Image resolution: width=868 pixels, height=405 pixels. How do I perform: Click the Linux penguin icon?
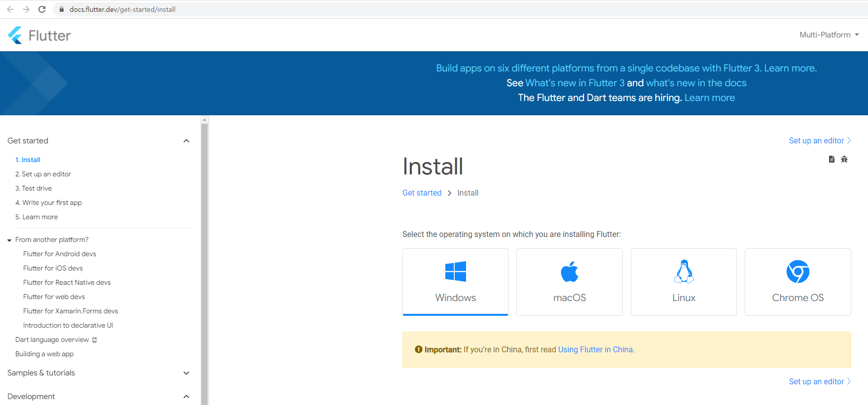(x=684, y=271)
